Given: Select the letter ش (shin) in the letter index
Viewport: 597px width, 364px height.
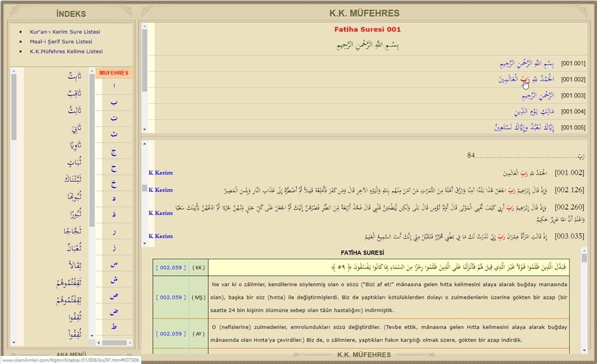Looking at the screenshot, I should 114,280.
